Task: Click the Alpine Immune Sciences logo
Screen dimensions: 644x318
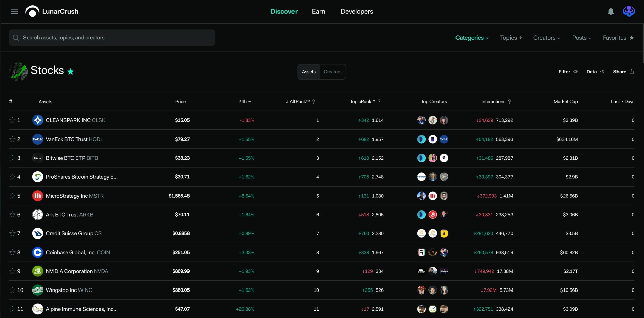Action: [x=38, y=309]
